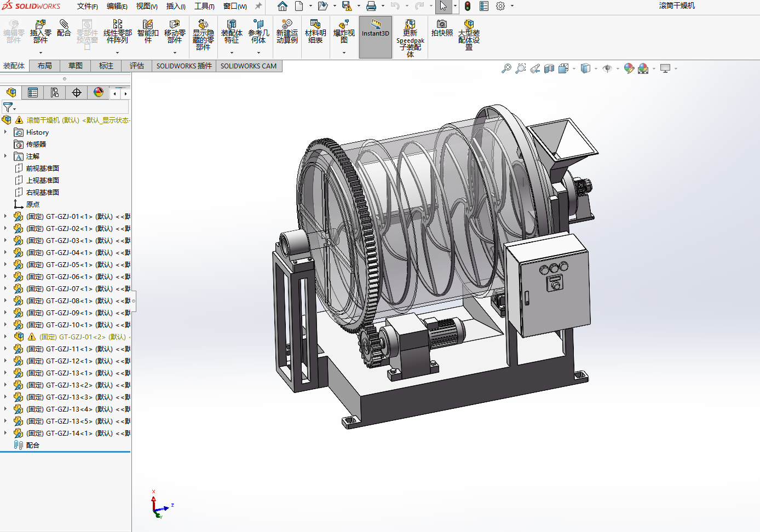Viewport: 760px width, 532px height.
Task: Select 上视基准面 in the tree
Action: 43,180
